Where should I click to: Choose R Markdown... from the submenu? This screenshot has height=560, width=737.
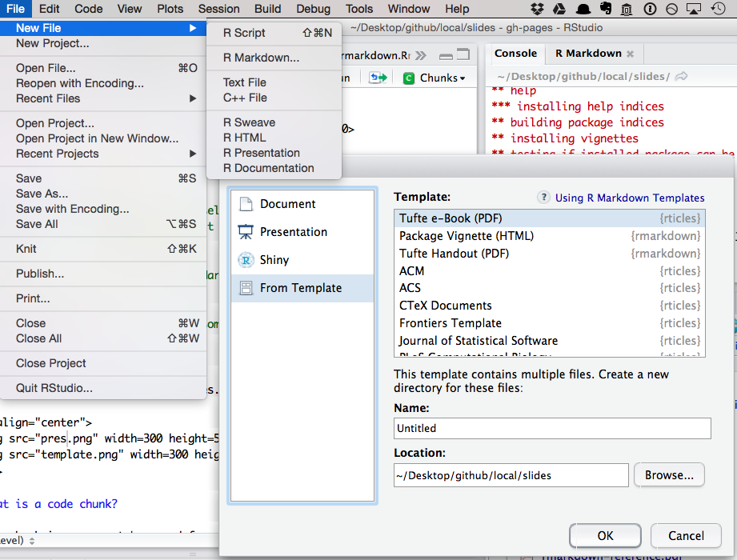coord(274,58)
